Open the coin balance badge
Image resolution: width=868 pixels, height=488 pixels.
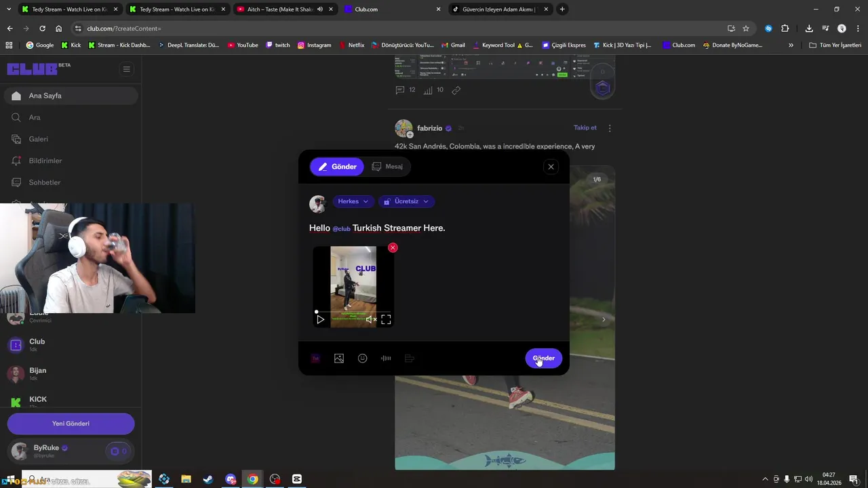click(119, 451)
